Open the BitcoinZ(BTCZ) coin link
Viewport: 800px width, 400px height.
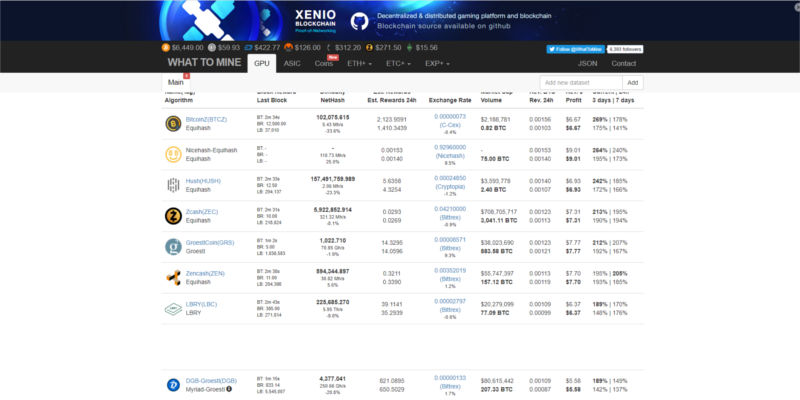pyautogui.click(x=206, y=119)
